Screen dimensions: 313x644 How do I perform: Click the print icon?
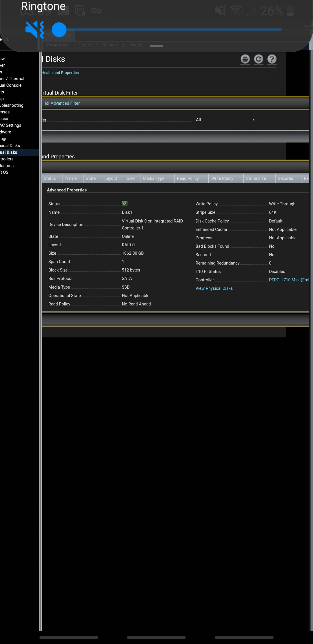[x=245, y=59]
